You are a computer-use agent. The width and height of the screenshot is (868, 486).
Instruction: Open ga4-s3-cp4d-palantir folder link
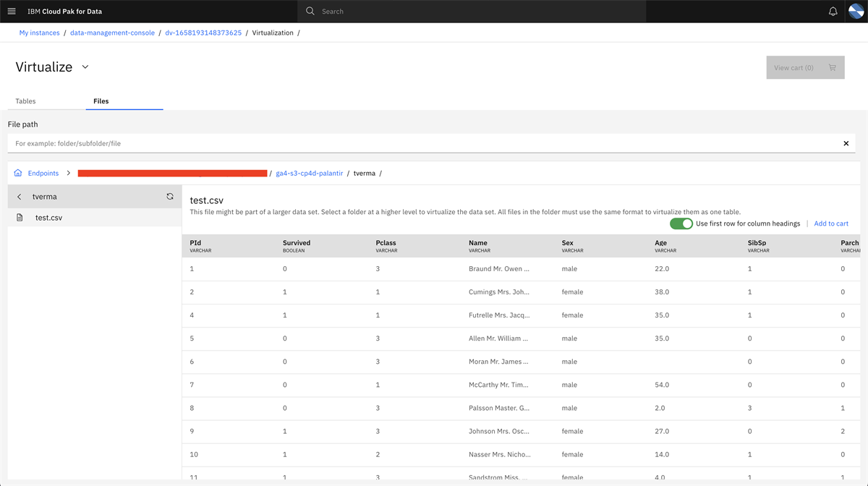pyautogui.click(x=310, y=174)
